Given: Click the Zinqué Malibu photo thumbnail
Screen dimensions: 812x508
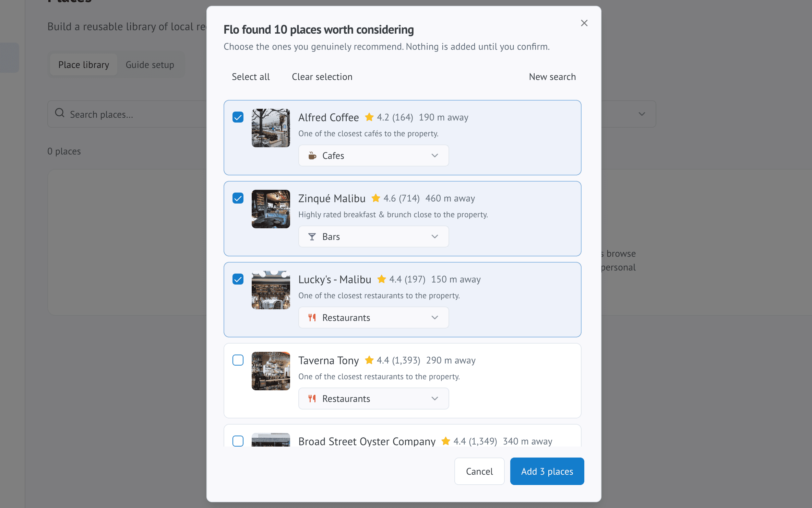Looking at the screenshot, I should (271, 209).
